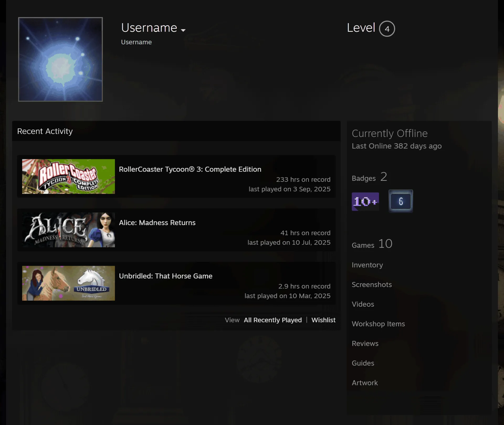Go to Workshop Items
The height and width of the screenshot is (425, 504).
click(x=378, y=324)
